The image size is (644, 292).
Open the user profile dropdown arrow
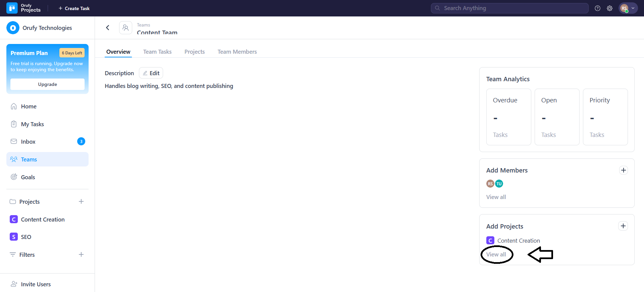point(633,8)
